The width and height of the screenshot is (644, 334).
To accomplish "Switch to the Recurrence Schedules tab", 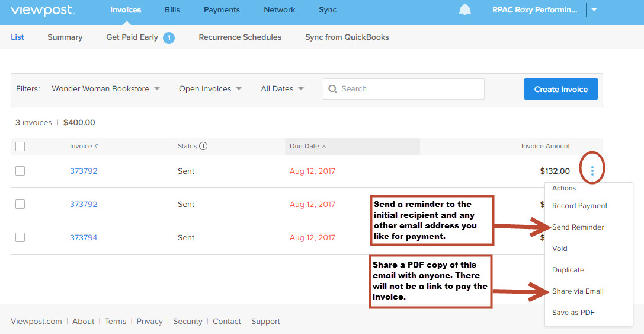I will click(240, 37).
